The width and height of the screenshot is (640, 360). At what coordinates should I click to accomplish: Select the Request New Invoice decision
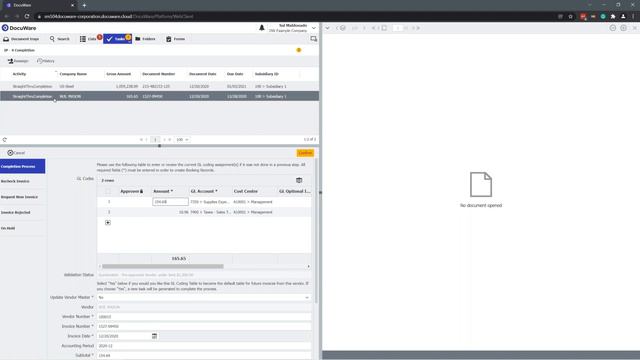(x=22, y=197)
